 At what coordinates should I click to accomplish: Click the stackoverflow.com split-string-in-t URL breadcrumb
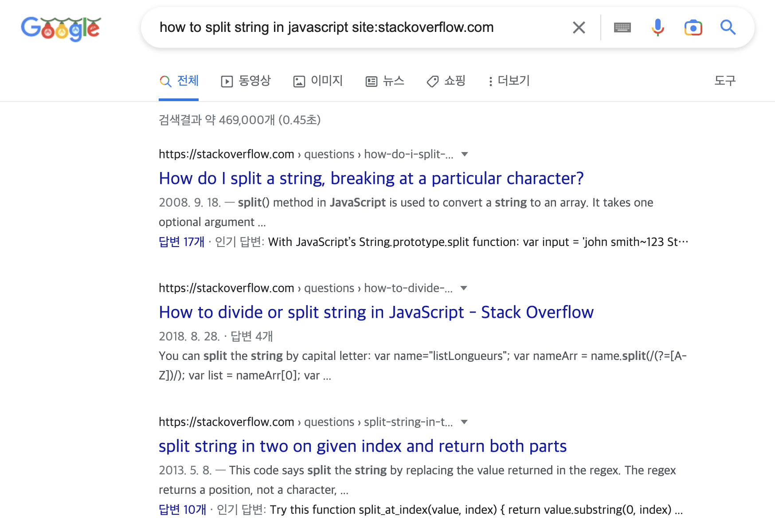click(x=306, y=422)
